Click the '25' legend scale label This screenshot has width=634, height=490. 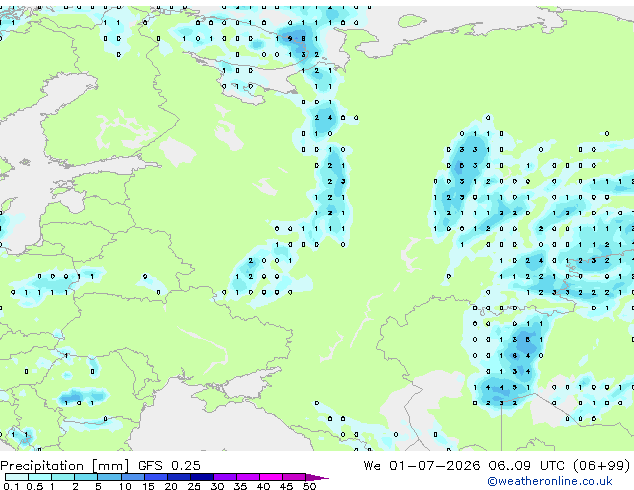pos(194,486)
